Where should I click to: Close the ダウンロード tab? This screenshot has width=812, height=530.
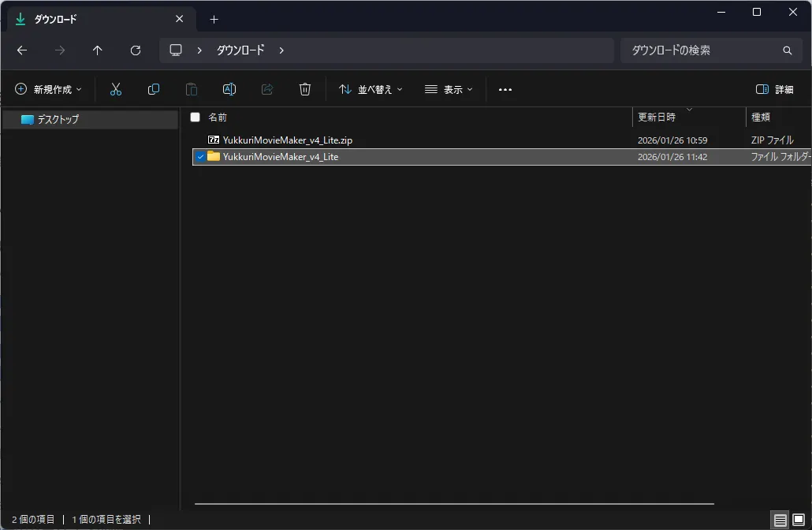tap(179, 19)
